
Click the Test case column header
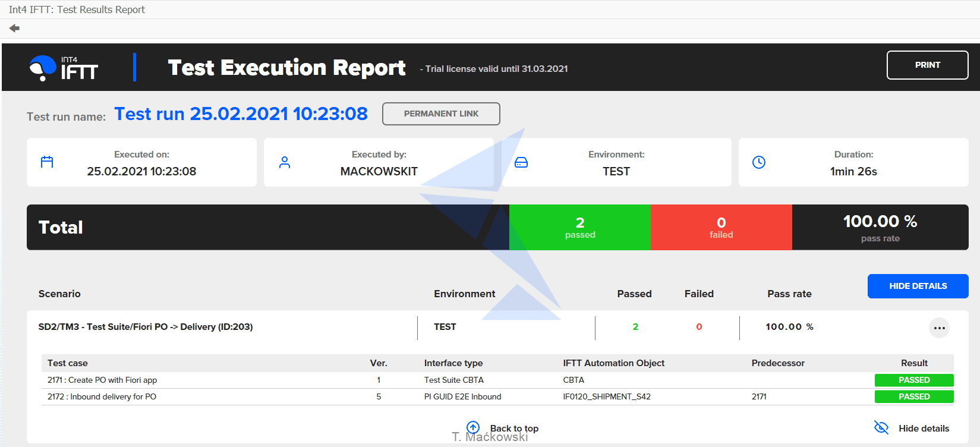68,363
